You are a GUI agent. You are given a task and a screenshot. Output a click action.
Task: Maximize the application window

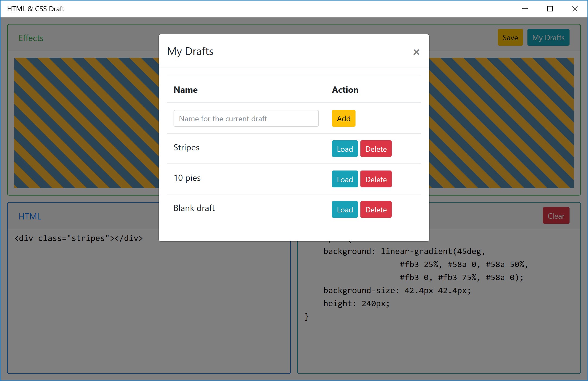coord(550,9)
